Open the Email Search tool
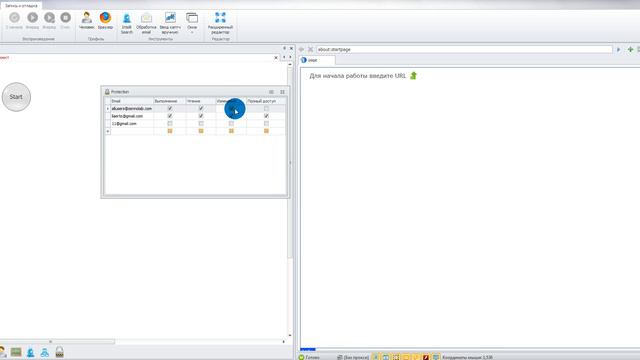Image resolution: width=640 pixels, height=360 pixels. coord(127,18)
